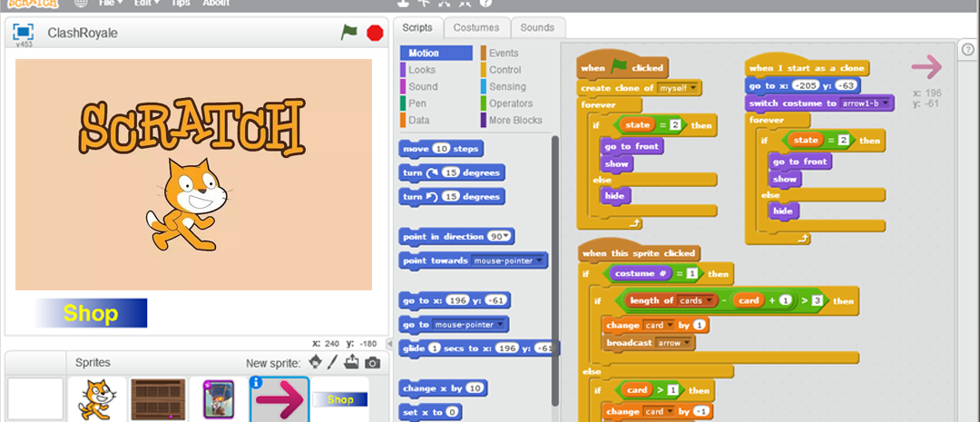980x422 pixels.
Task: Click the x value 196 in palette go to block
Action: 456,300
